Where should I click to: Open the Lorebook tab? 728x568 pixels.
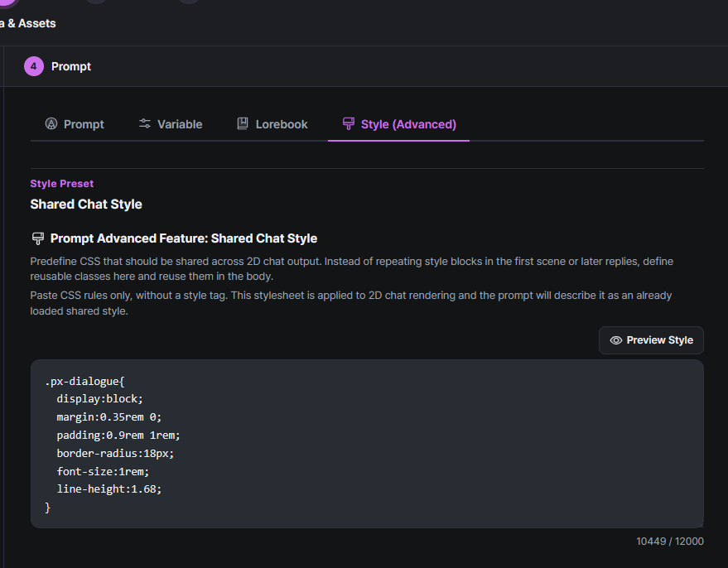point(272,124)
